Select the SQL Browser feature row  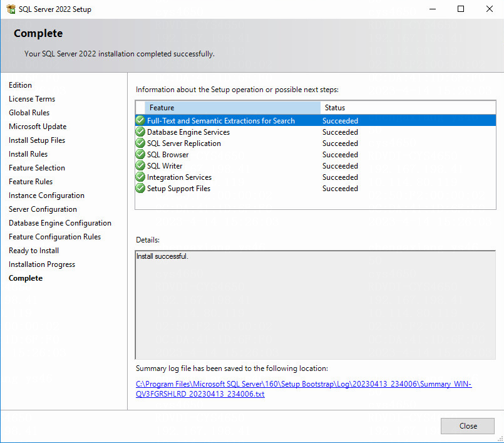click(316, 154)
